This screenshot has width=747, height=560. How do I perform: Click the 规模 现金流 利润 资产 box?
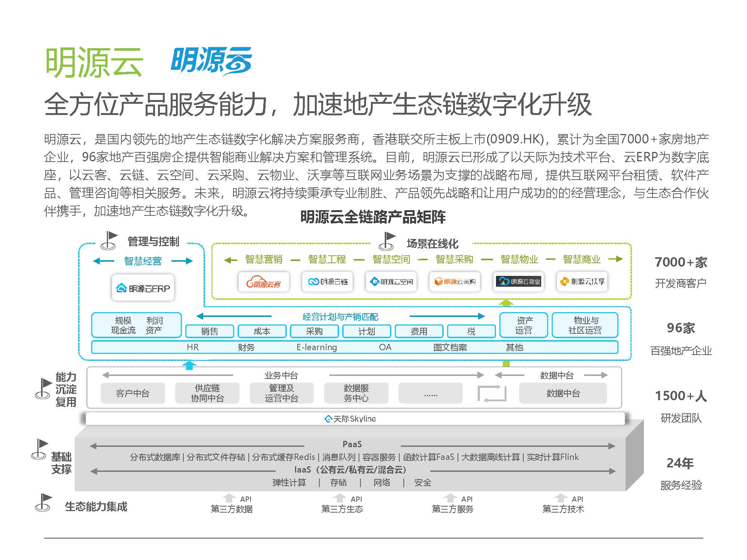coord(137,325)
